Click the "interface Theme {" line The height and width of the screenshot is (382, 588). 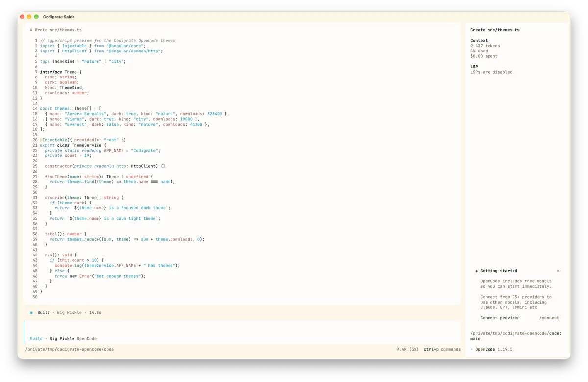[61, 72]
